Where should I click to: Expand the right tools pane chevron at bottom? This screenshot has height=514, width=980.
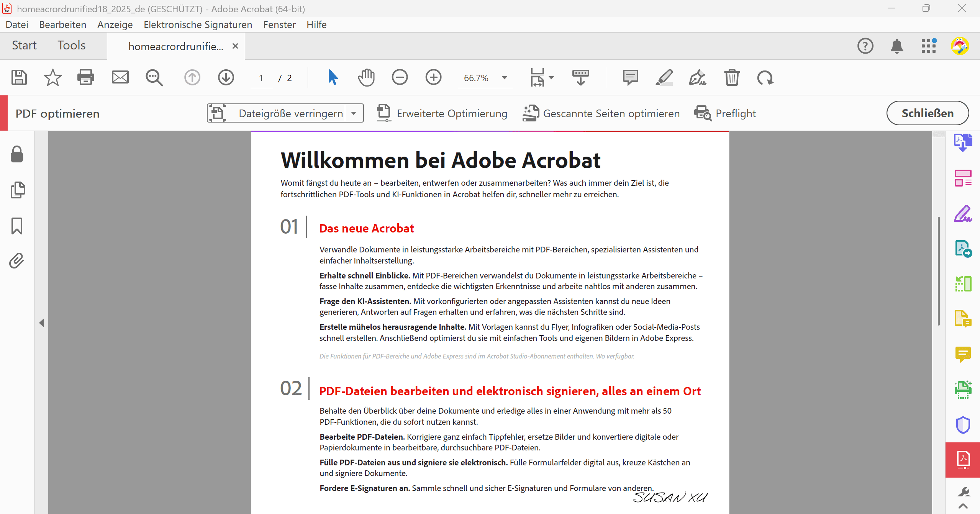point(963,506)
